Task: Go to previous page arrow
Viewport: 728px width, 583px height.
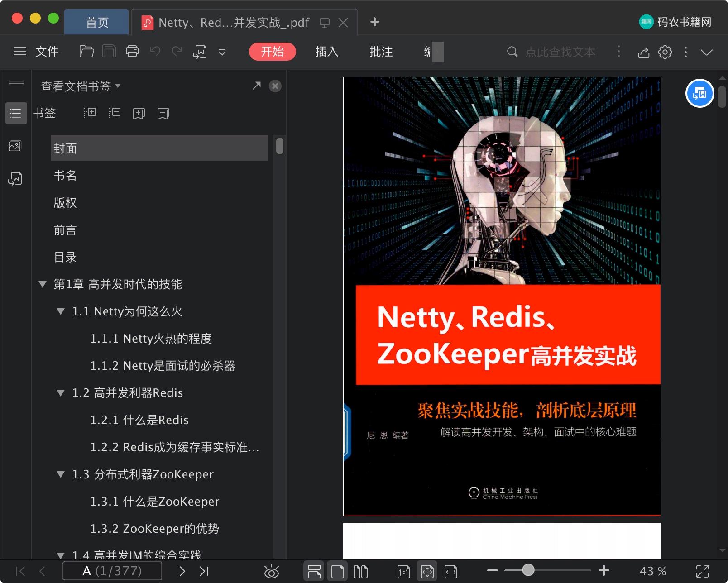Action: pos(42,571)
